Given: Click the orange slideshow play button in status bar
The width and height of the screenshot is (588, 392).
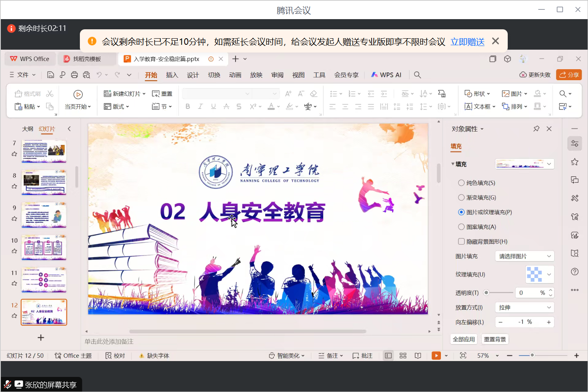Looking at the screenshot, I should click(x=436, y=355).
